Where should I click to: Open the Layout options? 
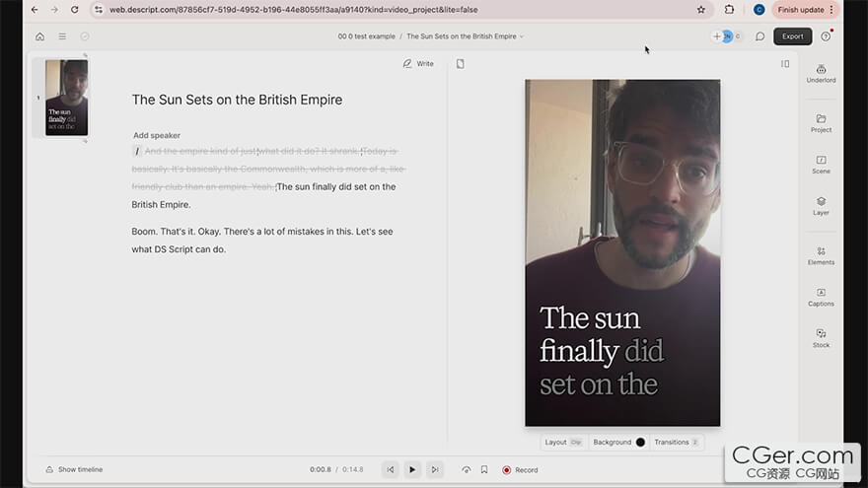pos(563,443)
